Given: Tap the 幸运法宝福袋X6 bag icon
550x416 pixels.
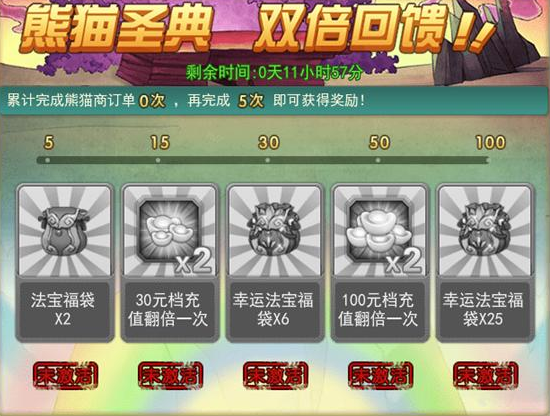Looking at the screenshot, I should 275,230.
